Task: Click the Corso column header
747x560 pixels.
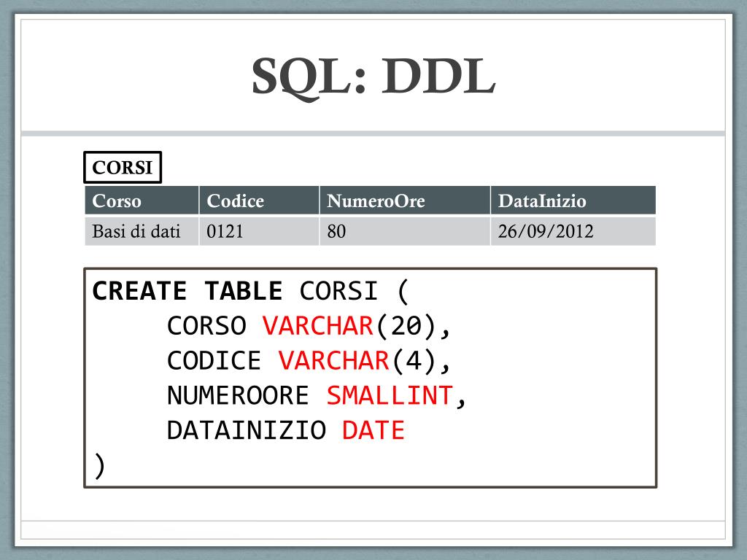Action: (142, 201)
